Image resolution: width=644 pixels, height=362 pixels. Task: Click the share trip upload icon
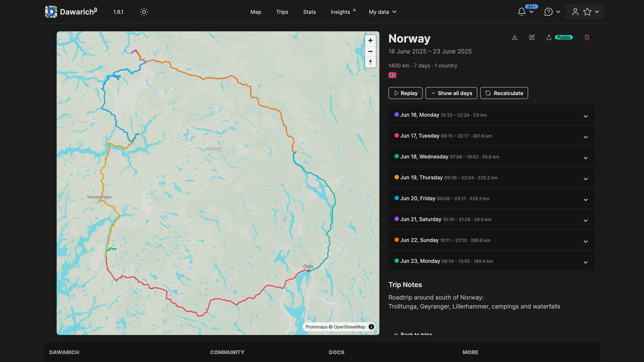pyautogui.click(x=549, y=37)
